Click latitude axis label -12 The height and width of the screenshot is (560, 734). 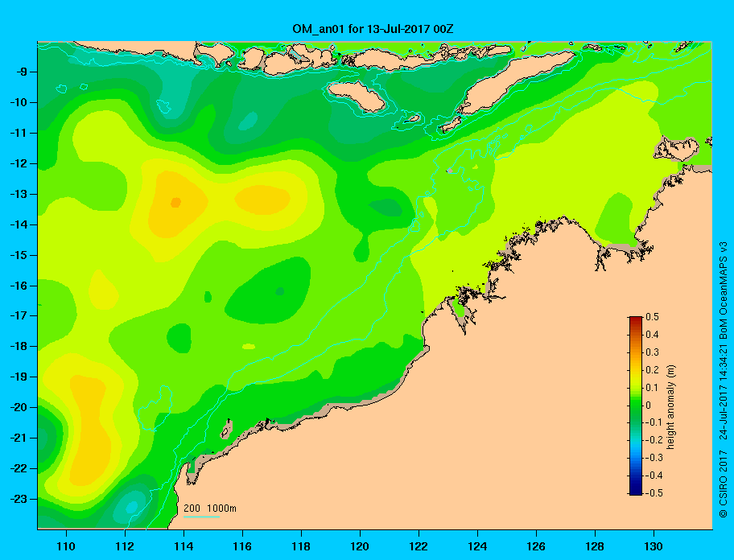click(19, 163)
